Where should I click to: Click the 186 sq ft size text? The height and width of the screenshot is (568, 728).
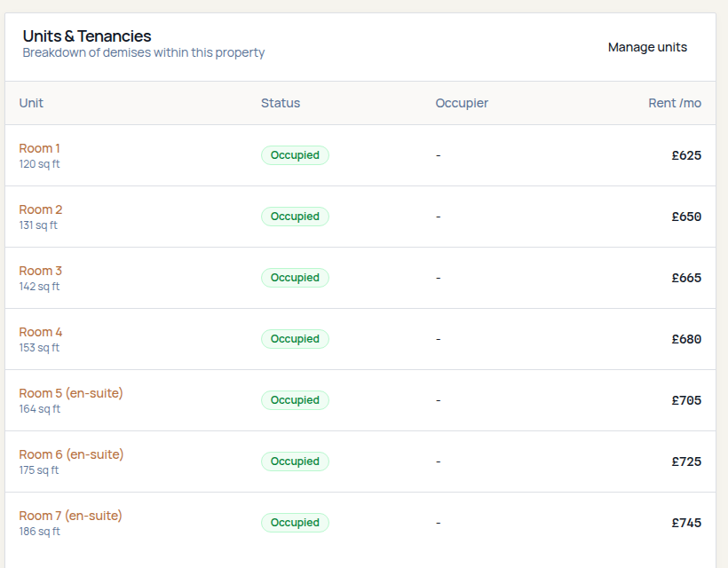pyautogui.click(x=39, y=532)
